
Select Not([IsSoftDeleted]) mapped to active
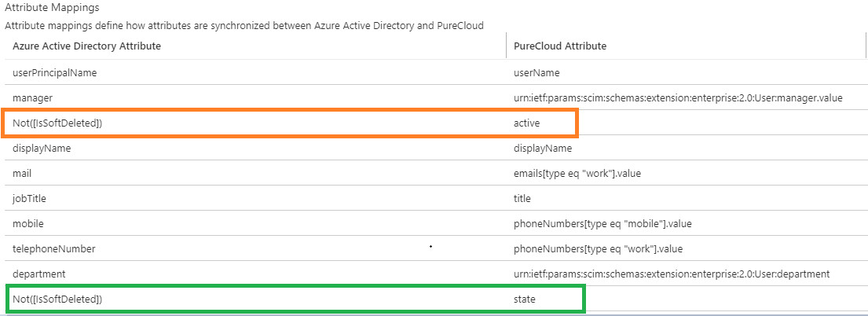[x=57, y=123]
